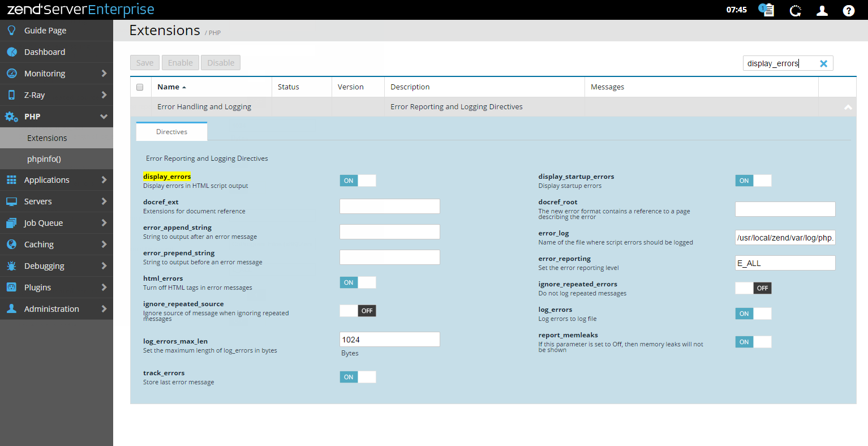Screen dimensions: 868x446
Task: Tick the select-all checkbox in table header
Action: click(140, 87)
